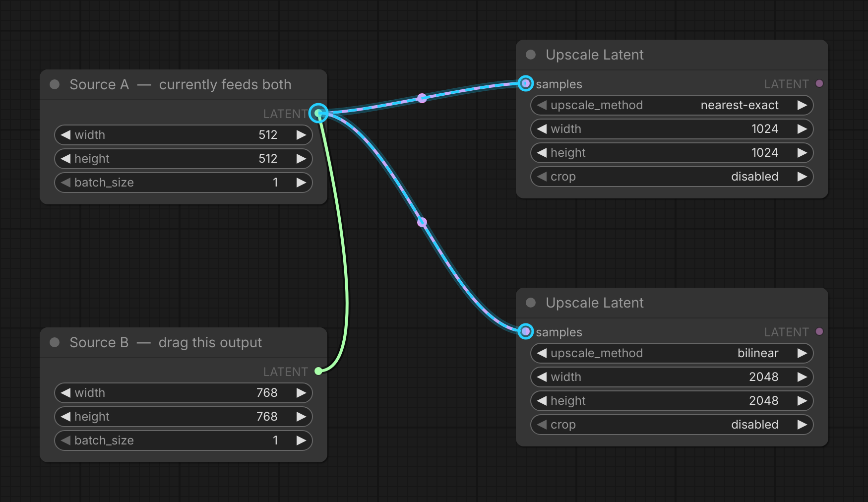Click samples input socket of bottom Upscale Latent
The height and width of the screenshot is (502, 868).
tap(525, 331)
